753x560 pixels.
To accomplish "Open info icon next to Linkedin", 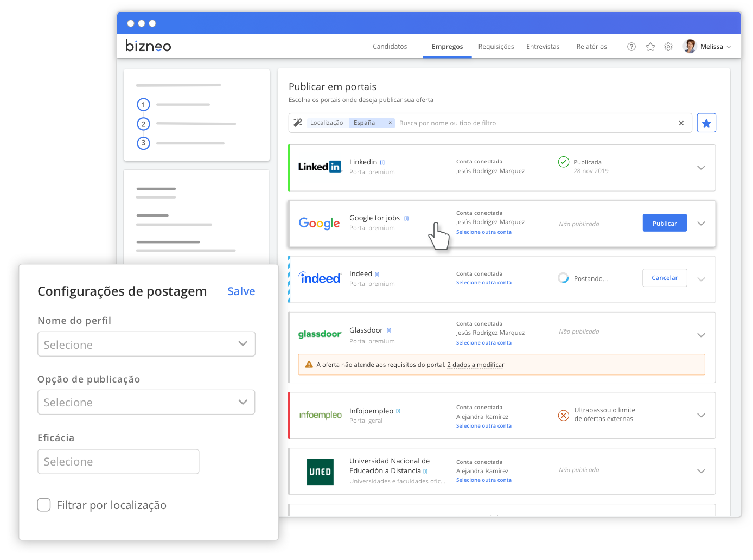I will click(382, 162).
